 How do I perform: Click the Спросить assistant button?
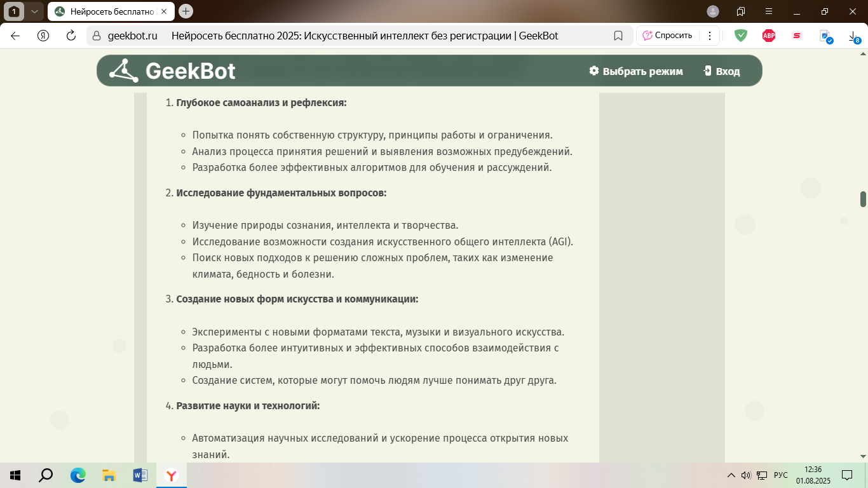pyautogui.click(x=667, y=36)
